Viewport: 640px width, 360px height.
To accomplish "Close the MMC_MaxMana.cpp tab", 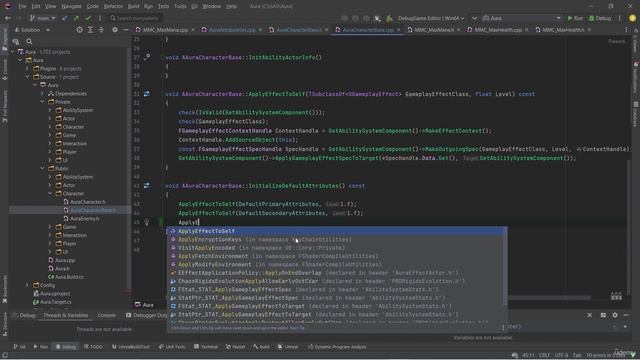I will click(x=193, y=30).
